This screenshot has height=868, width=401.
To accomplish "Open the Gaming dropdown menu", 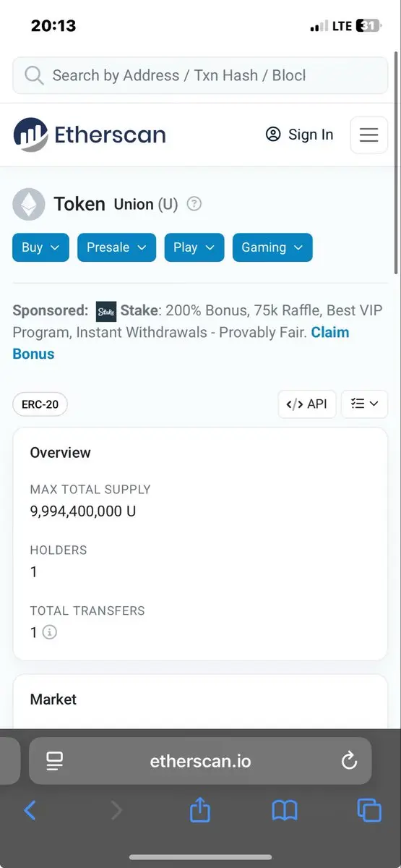I will pyautogui.click(x=272, y=247).
